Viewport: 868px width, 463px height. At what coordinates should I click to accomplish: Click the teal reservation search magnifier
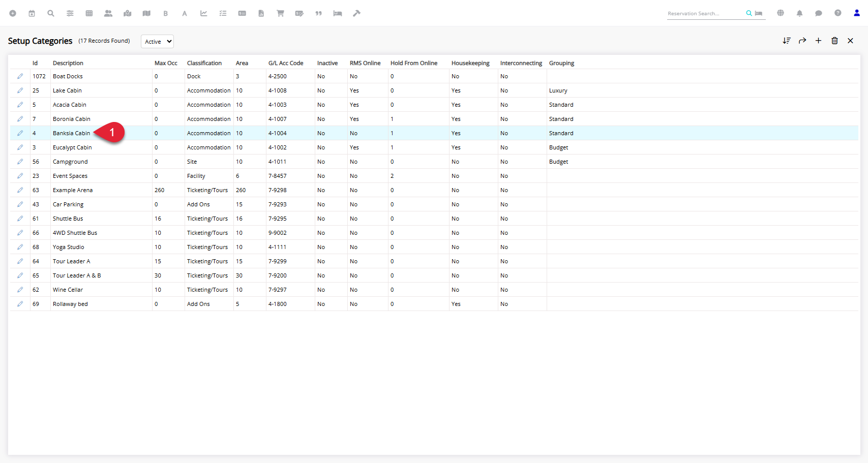[x=749, y=13]
